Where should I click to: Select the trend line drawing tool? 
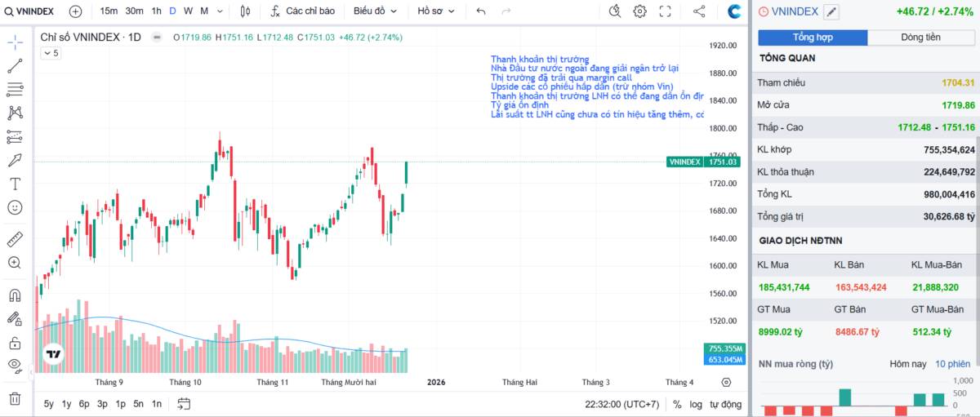tap(15, 66)
